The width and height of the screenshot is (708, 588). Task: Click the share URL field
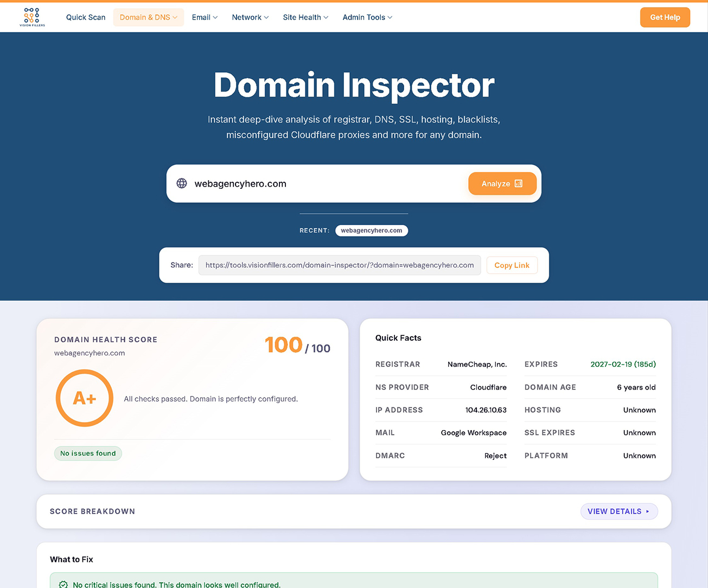tap(340, 265)
